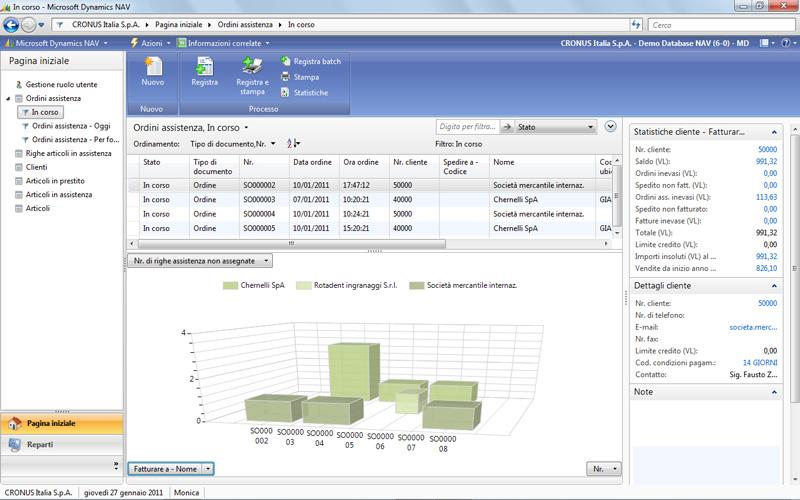Click the forward navigation arrow
800x500 pixels.
[x=29, y=24]
